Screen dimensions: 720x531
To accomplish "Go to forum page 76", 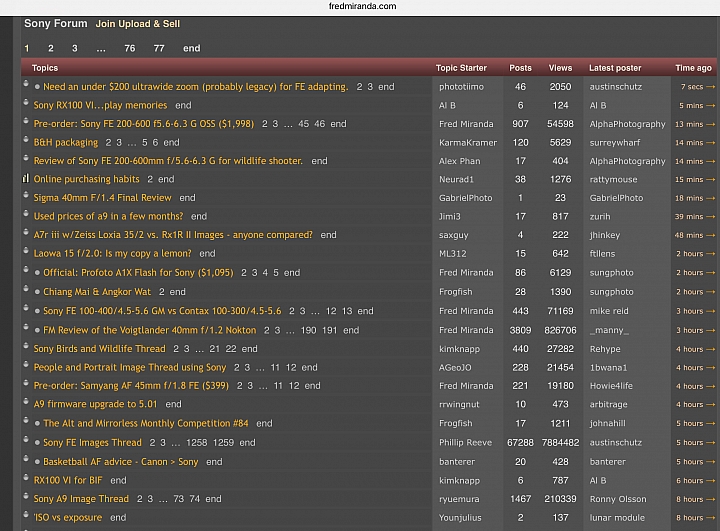I will pos(130,48).
